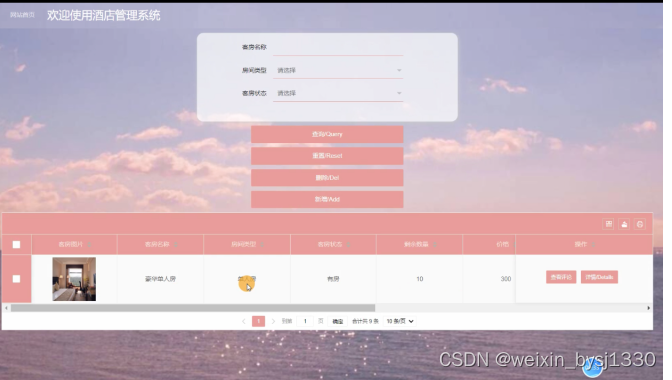
Task: Click the 网站首页 link in top bar
Action: coord(22,15)
